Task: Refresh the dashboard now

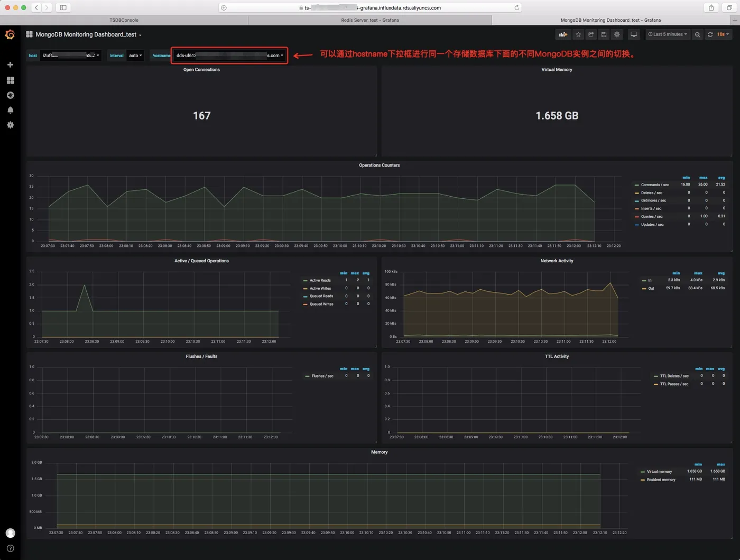Action: point(710,34)
